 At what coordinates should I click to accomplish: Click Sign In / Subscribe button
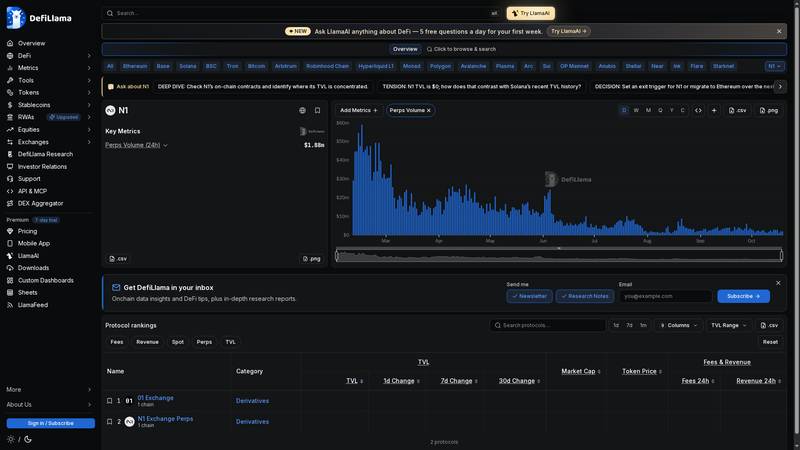(x=51, y=423)
